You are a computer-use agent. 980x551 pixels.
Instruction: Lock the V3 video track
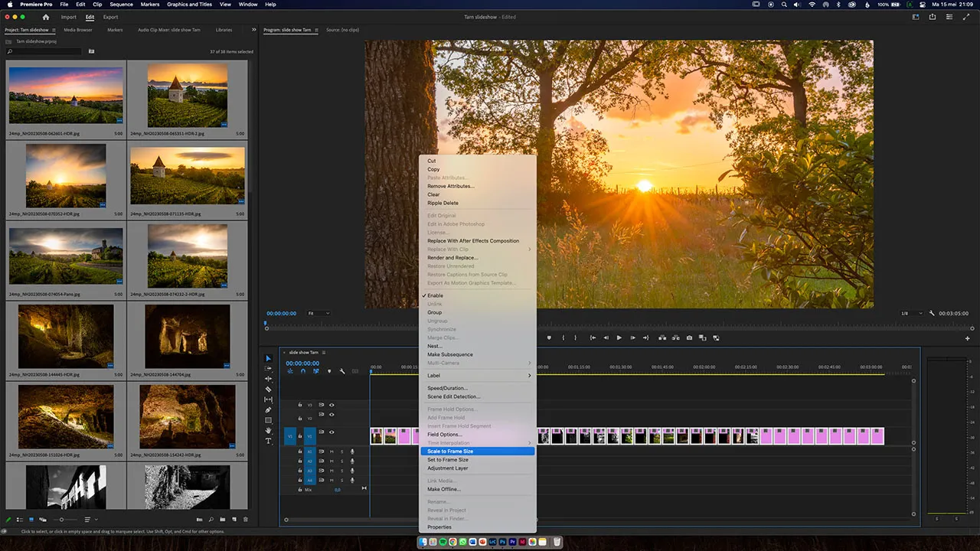coord(300,405)
